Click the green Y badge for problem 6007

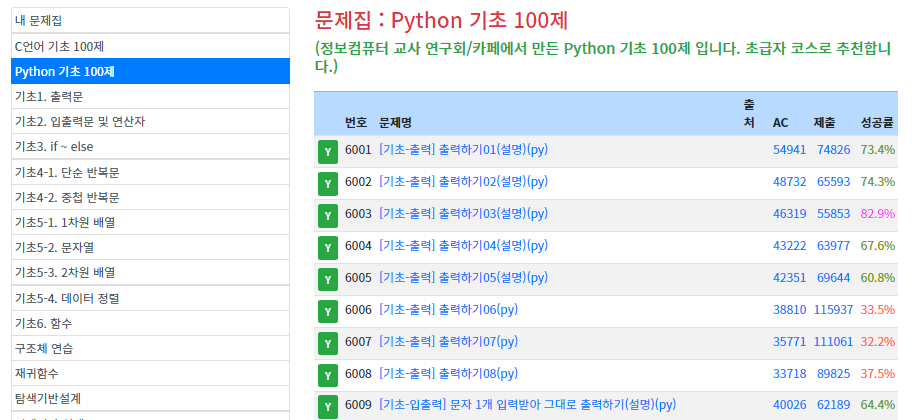pos(328,343)
